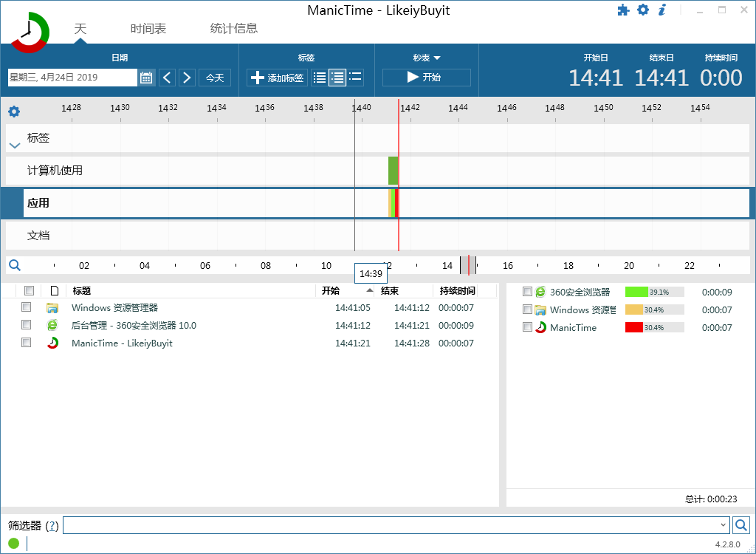Toggle select-all checkbox in list header
756x554 pixels.
(x=29, y=290)
